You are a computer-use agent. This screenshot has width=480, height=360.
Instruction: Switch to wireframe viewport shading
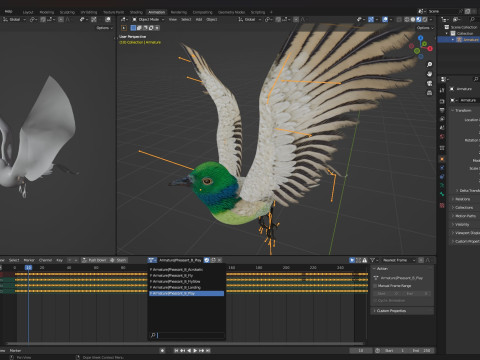pyautogui.click(x=407, y=20)
